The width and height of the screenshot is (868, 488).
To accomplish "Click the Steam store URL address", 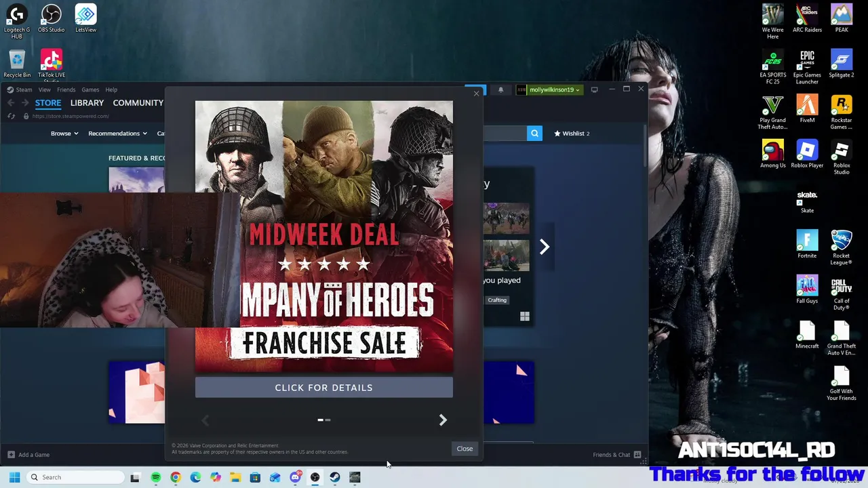I will (x=71, y=117).
